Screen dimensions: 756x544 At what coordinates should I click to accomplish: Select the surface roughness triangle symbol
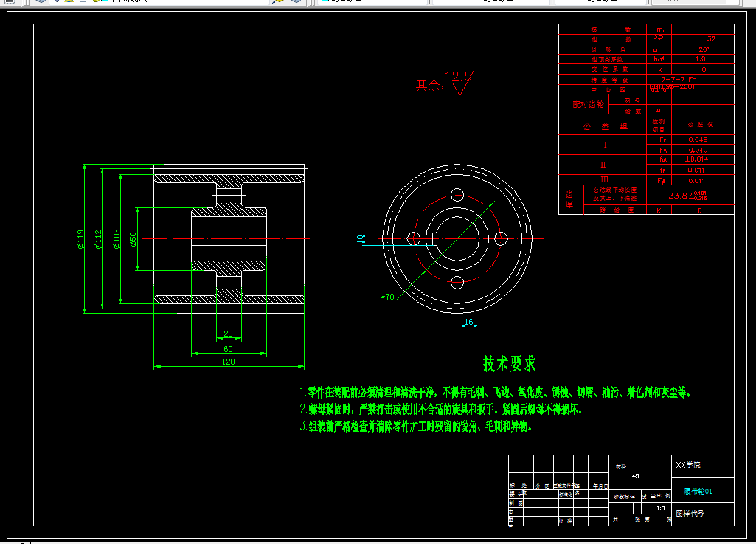pos(460,89)
